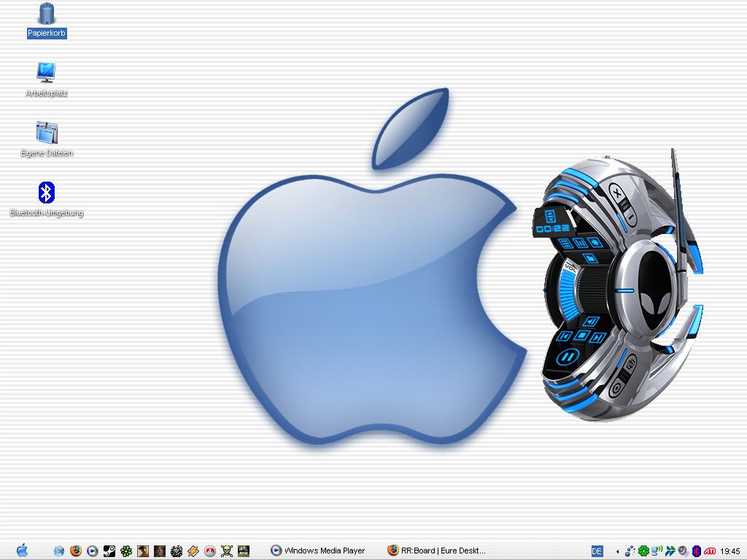Click the green-blue arrows tray icon
This screenshot has height=560, width=747.
(x=670, y=551)
